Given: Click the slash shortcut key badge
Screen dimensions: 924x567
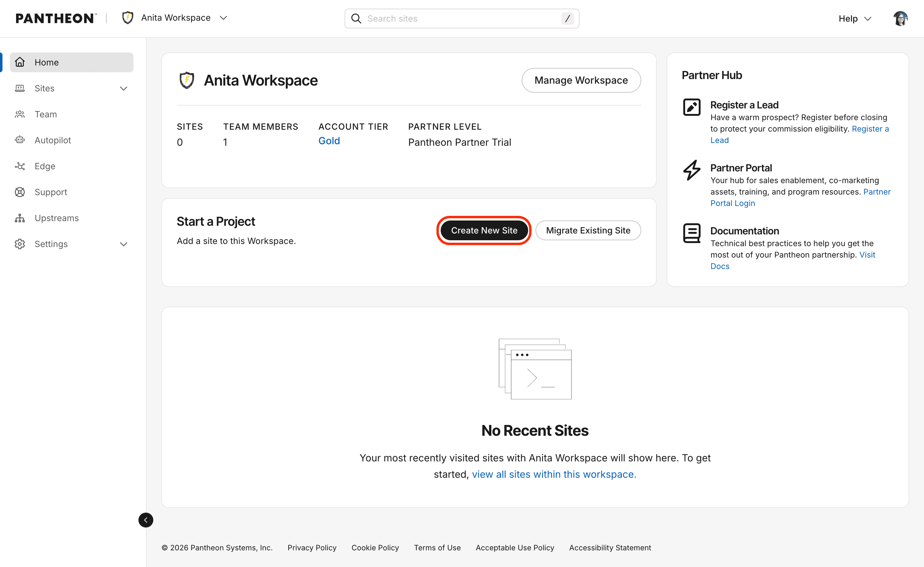Looking at the screenshot, I should (567, 19).
